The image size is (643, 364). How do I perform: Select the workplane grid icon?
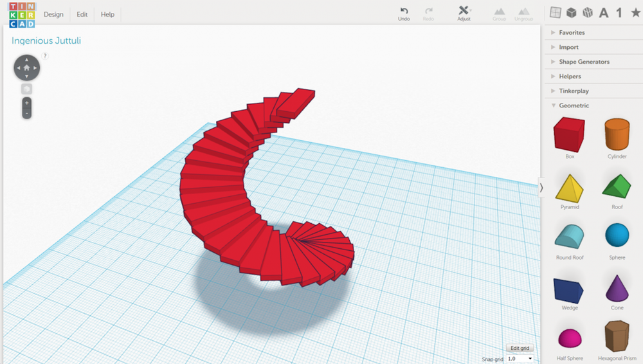pyautogui.click(x=556, y=13)
